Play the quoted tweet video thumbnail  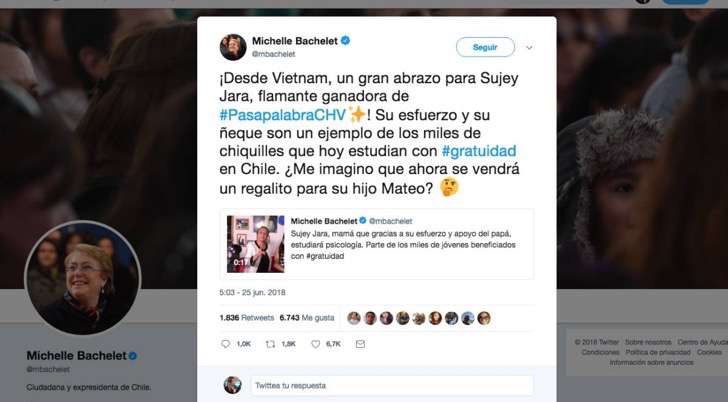[255, 244]
